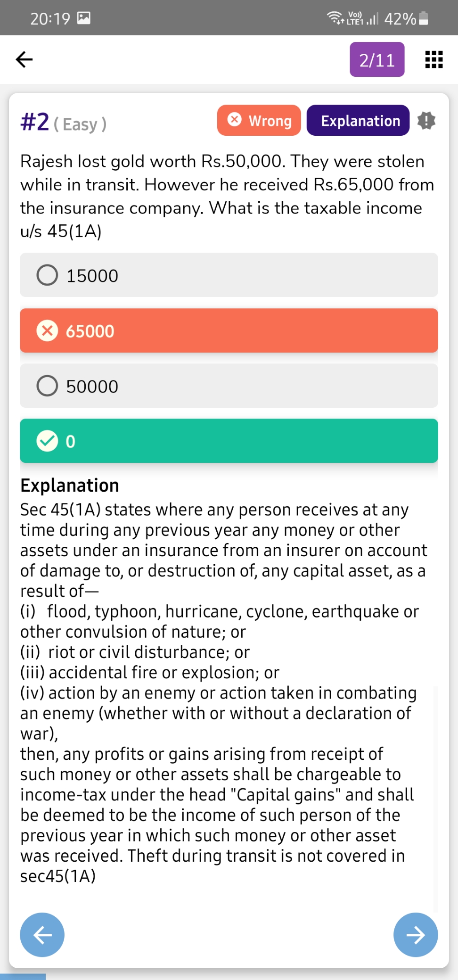Tap the 20:19 clock in status bar

50,19
